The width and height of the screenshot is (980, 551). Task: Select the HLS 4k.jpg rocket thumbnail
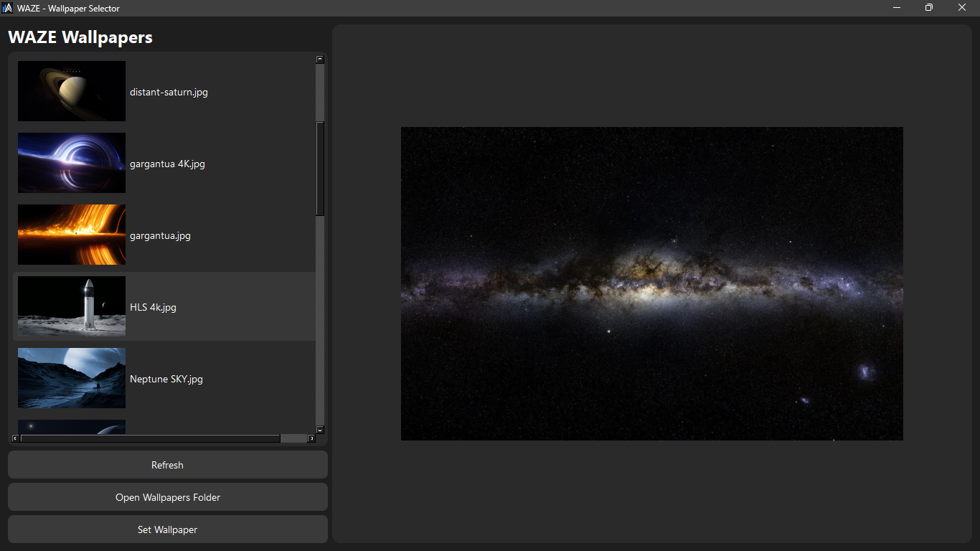(72, 306)
